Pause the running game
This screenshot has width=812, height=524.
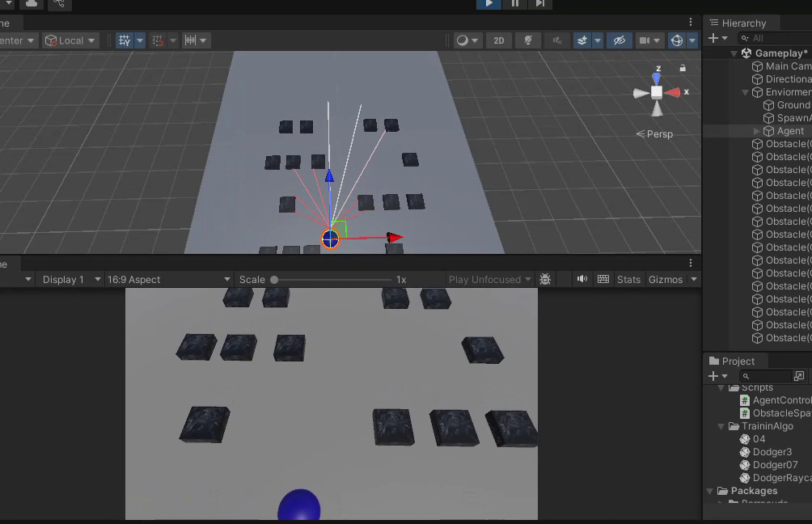515,4
